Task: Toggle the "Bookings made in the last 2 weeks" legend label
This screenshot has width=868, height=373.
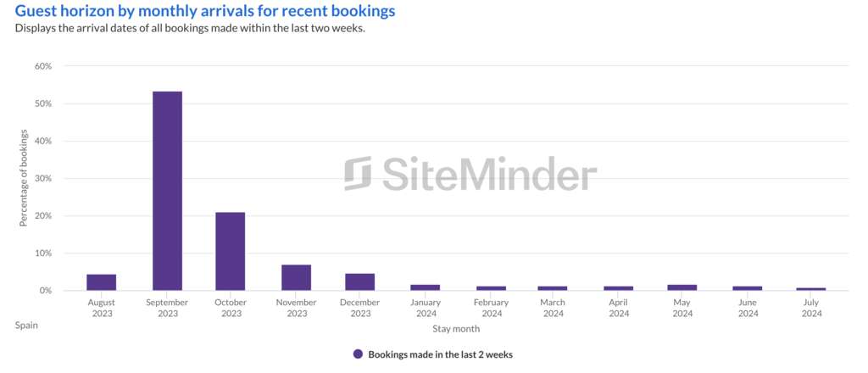Action: [x=440, y=354]
